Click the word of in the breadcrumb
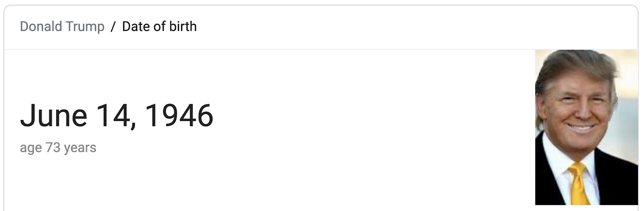This screenshot has height=211, width=644. pyautogui.click(x=161, y=27)
